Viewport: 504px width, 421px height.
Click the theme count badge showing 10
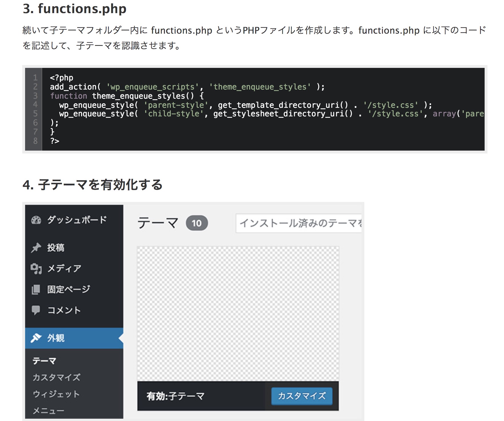click(197, 223)
